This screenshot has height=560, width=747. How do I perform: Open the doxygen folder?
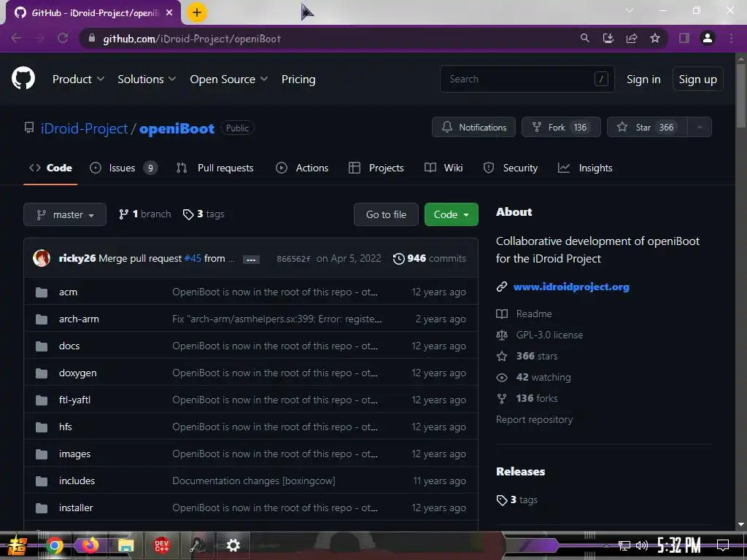[77, 373]
